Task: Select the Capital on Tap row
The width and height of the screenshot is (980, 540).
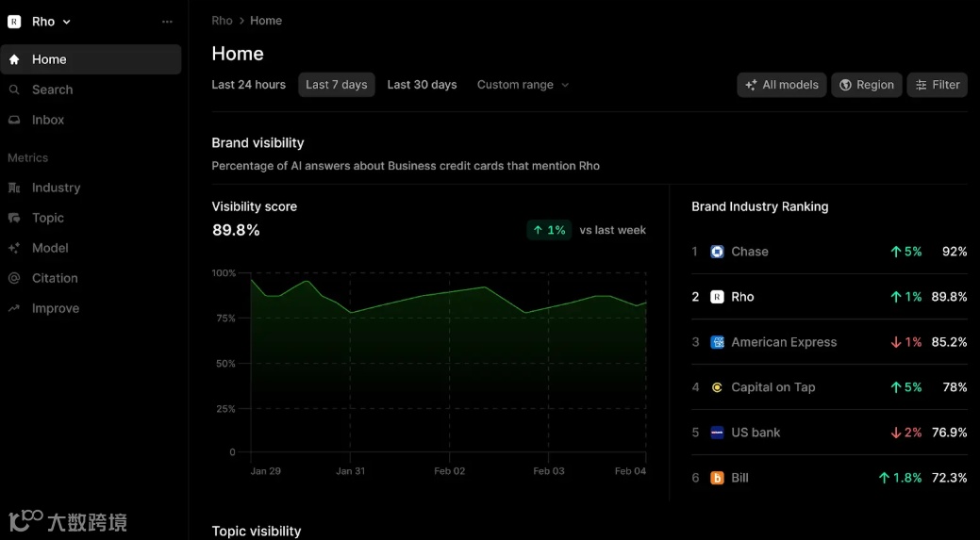Action: (x=829, y=387)
